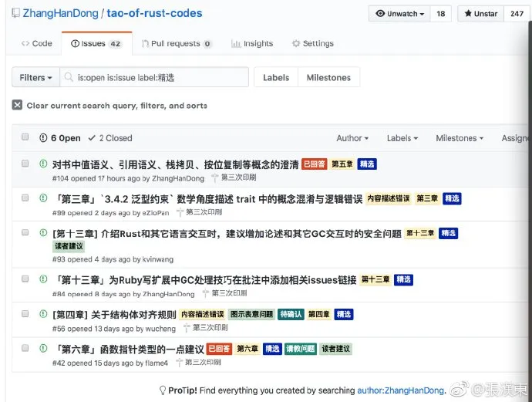Click 请教问题 label on issue #42

pyautogui.click(x=300, y=349)
